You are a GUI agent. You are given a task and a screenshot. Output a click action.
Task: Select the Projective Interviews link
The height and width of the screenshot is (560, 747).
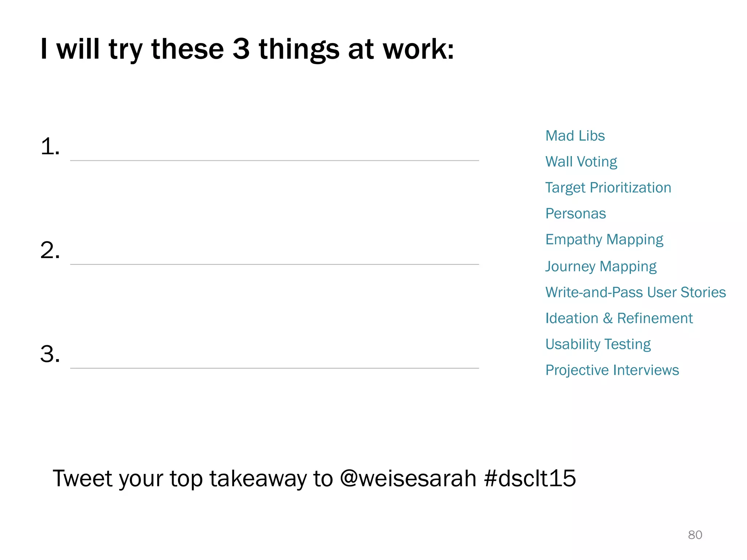(612, 370)
